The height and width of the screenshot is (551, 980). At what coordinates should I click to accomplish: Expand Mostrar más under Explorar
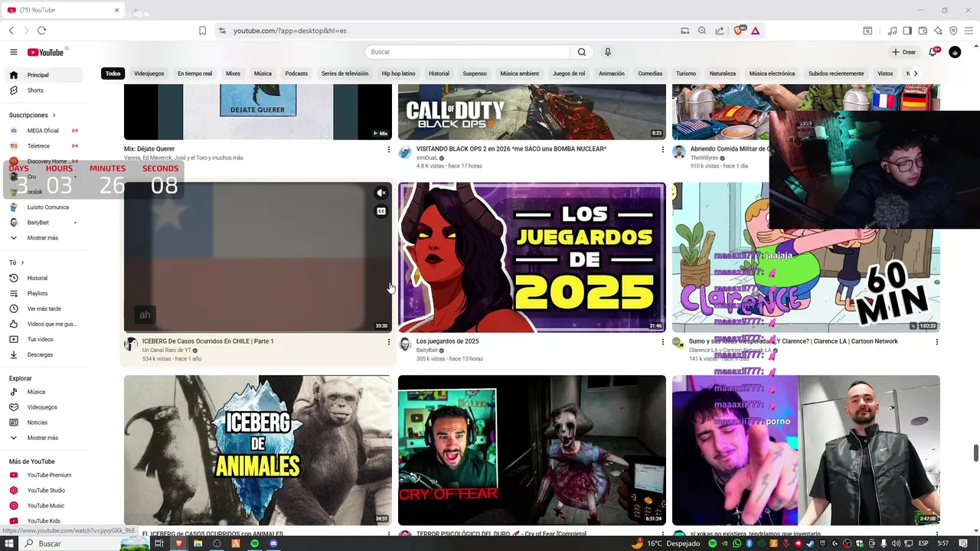tap(44, 438)
